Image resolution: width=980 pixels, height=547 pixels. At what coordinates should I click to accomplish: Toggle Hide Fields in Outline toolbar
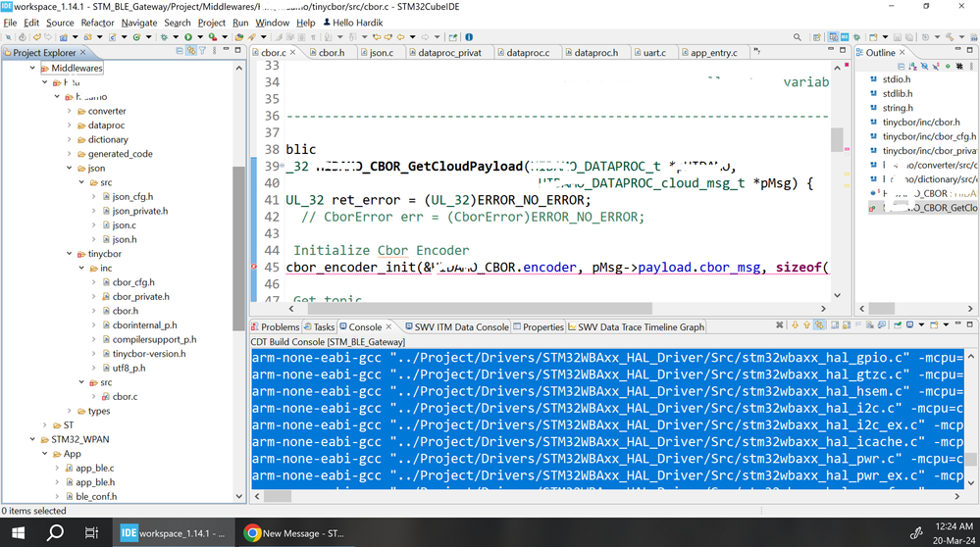click(x=924, y=67)
